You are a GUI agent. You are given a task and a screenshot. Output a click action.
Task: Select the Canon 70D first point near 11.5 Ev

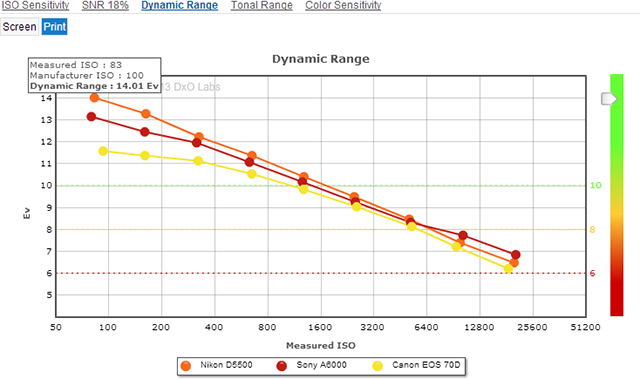[x=103, y=151]
